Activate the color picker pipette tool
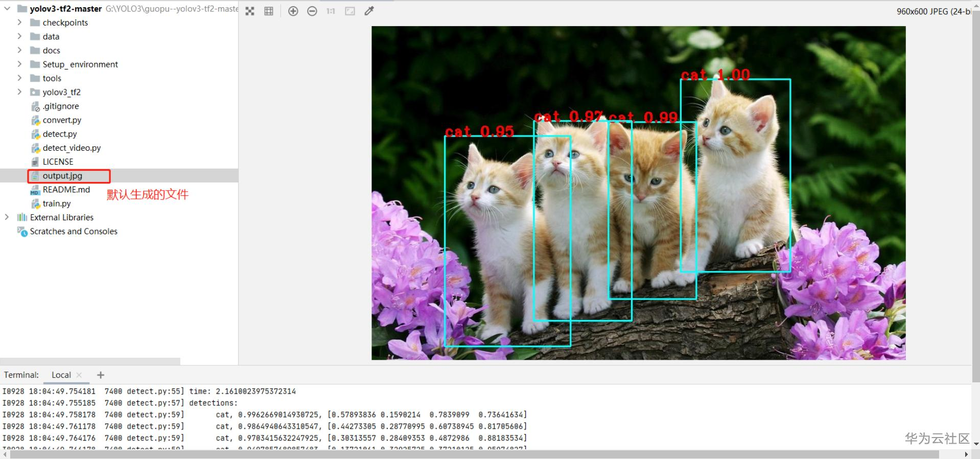 click(369, 11)
